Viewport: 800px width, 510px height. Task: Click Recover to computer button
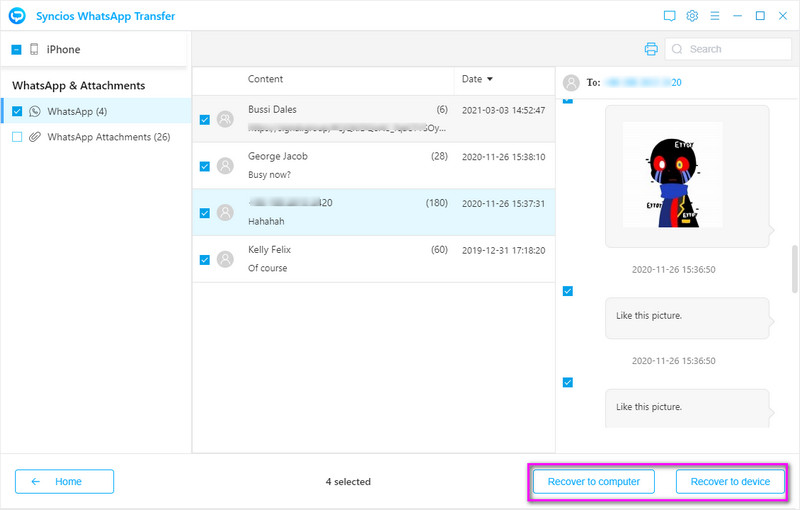coord(593,481)
